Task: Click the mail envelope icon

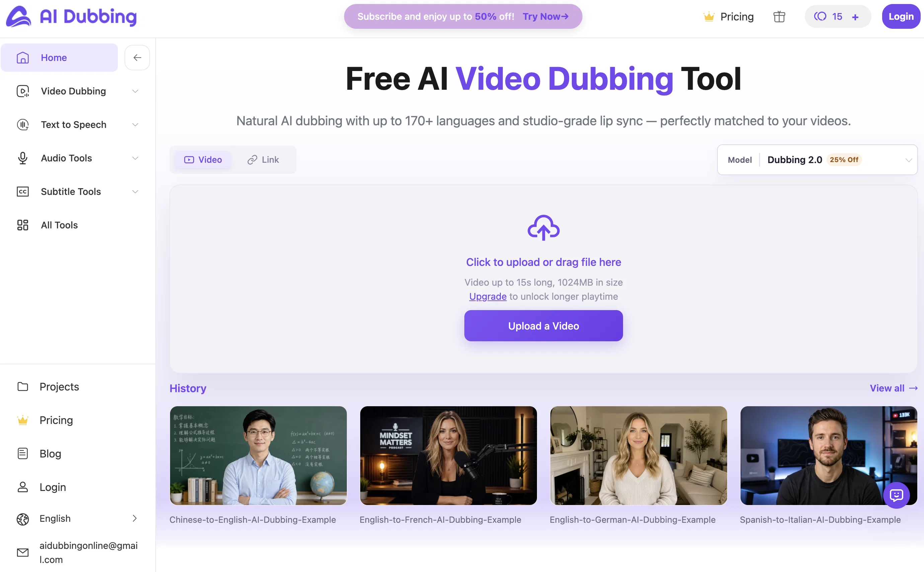Action: [x=23, y=552]
